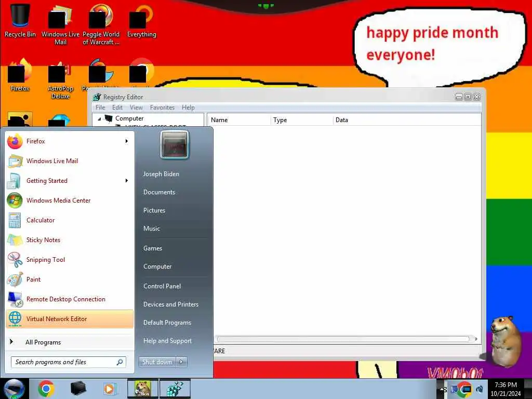Viewport: 532px width, 399px height.
Task: Click the Type column header
Action: pos(302,120)
